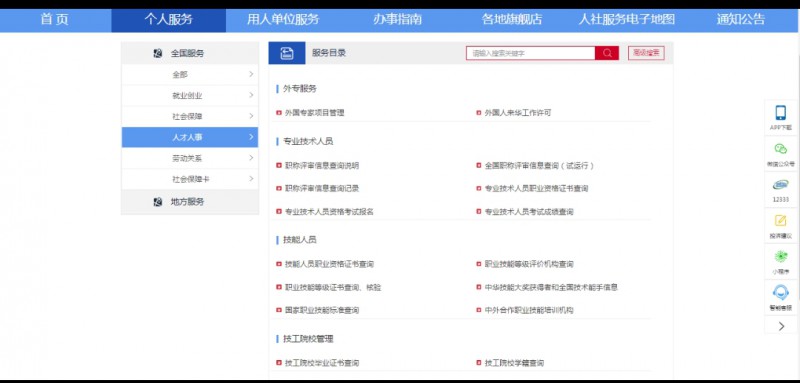Expand the 社会保障 category arrow
Screen dimensions: 800x383
point(251,116)
